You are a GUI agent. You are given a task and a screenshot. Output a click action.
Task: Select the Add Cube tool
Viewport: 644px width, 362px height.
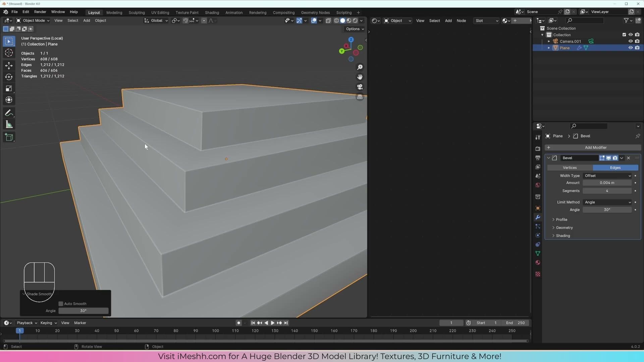9,137
